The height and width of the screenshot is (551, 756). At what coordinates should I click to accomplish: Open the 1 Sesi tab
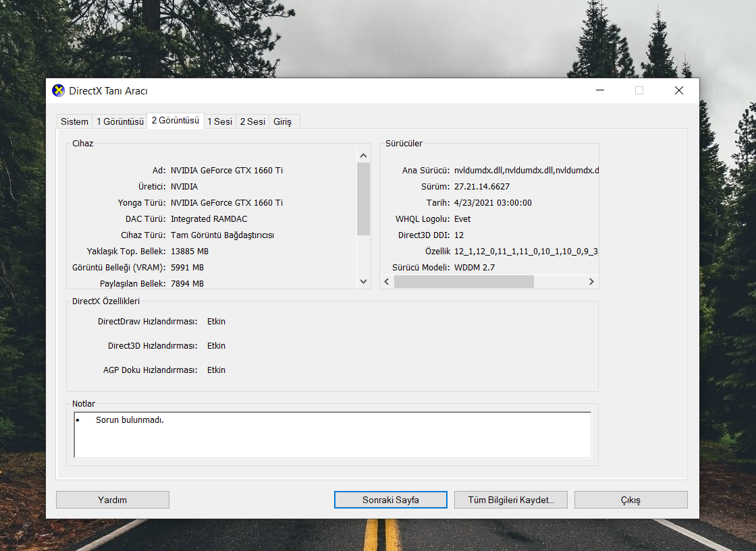(x=220, y=121)
